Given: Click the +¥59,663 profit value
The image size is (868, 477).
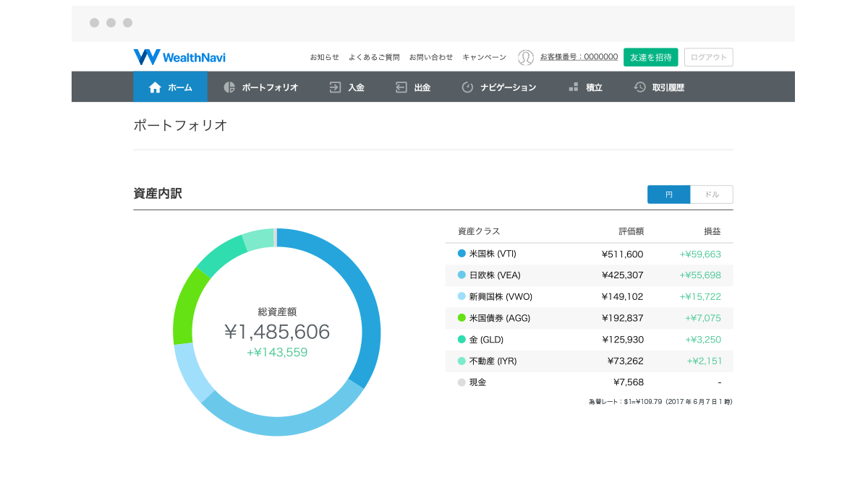Looking at the screenshot, I should point(700,254).
